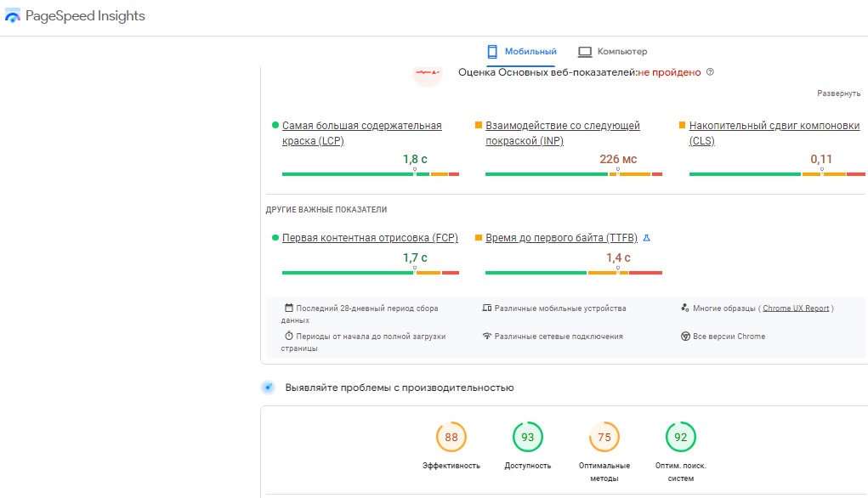868x498 pixels.
Task: Select the 75 Оптимальные методы score gauge
Action: [604, 437]
